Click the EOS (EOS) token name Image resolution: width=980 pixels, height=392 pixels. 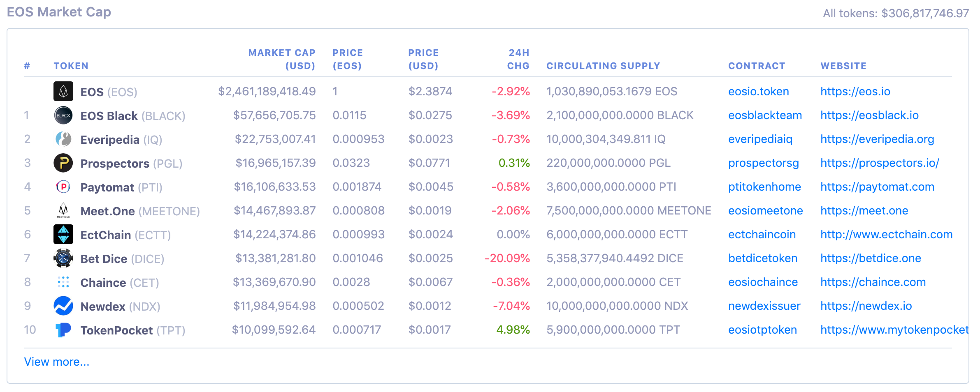point(109,92)
